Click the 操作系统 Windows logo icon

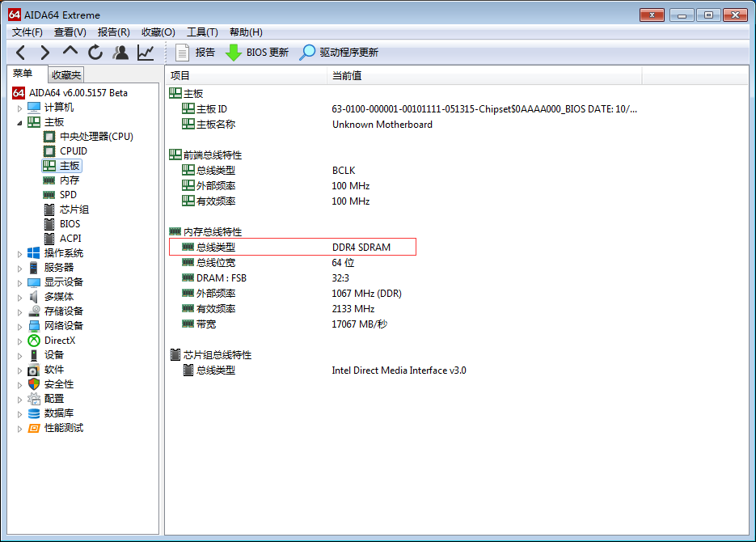click(x=34, y=252)
